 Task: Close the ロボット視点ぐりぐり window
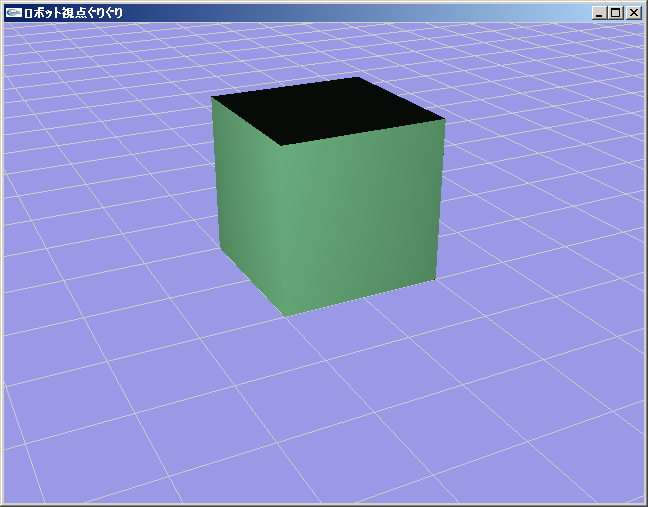pos(634,13)
